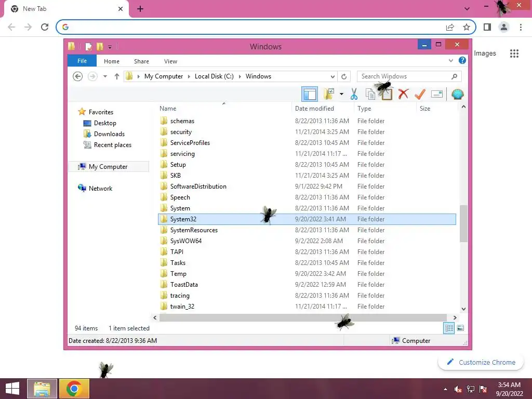This screenshot has width=532, height=399.
Task: Click scroll down arrow of file list
Action: pyautogui.click(x=463, y=309)
